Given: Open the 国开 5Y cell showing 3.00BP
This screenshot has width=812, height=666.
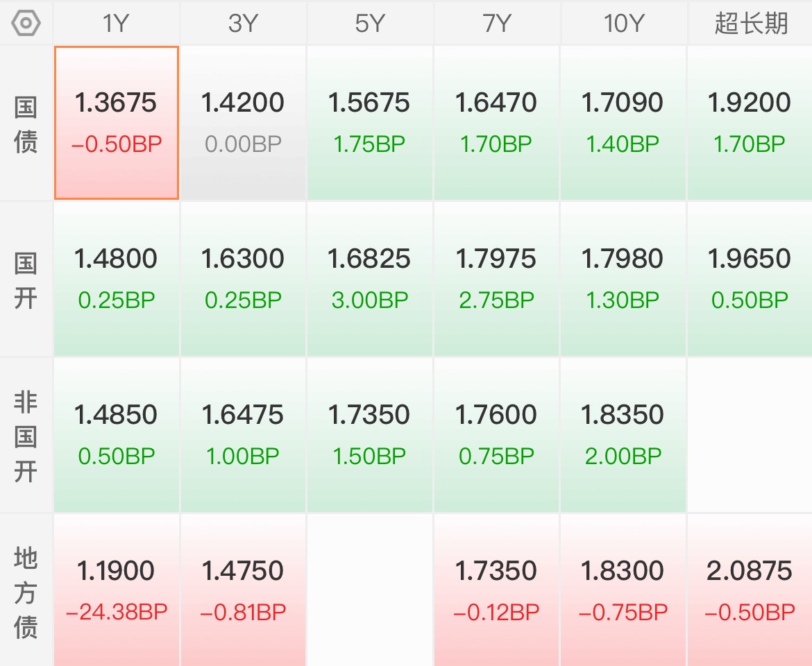Looking at the screenshot, I should [x=370, y=279].
